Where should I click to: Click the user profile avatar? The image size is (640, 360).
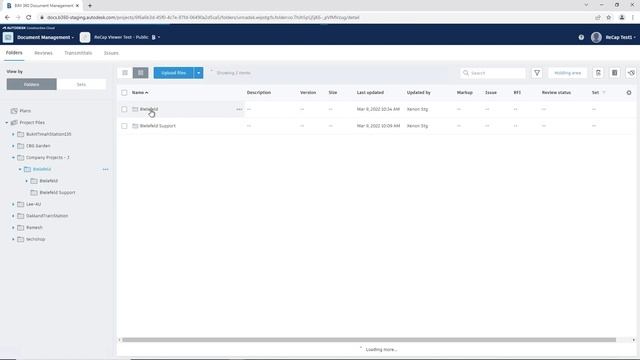(x=596, y=37)
